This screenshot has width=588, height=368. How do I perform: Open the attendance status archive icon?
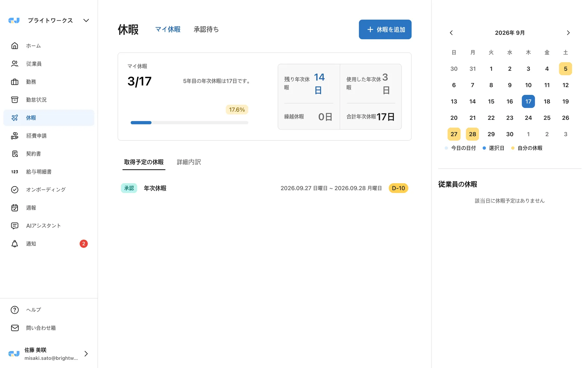click(x=15, y=100)
